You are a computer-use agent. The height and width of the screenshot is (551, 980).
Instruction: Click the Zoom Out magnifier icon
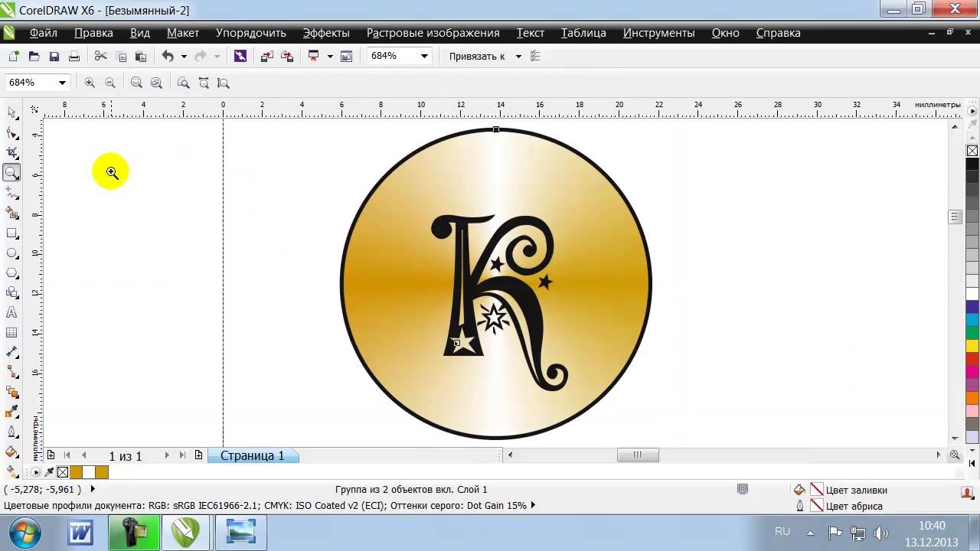pyautogui.click(x=110, y=83)
